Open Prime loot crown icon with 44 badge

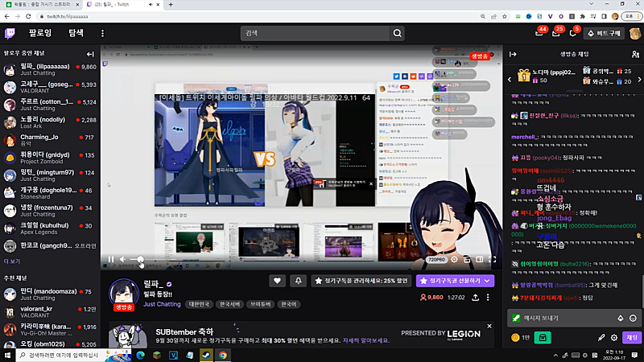tap(539, 33)
